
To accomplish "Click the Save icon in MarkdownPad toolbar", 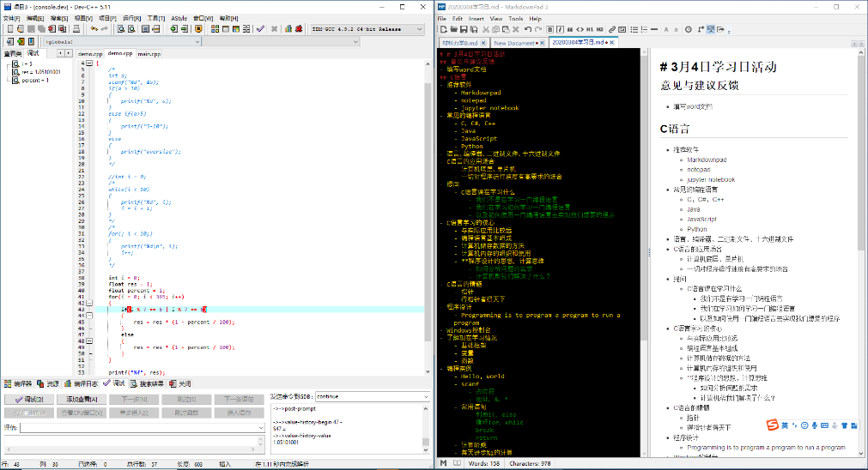I will click(464, 29).
